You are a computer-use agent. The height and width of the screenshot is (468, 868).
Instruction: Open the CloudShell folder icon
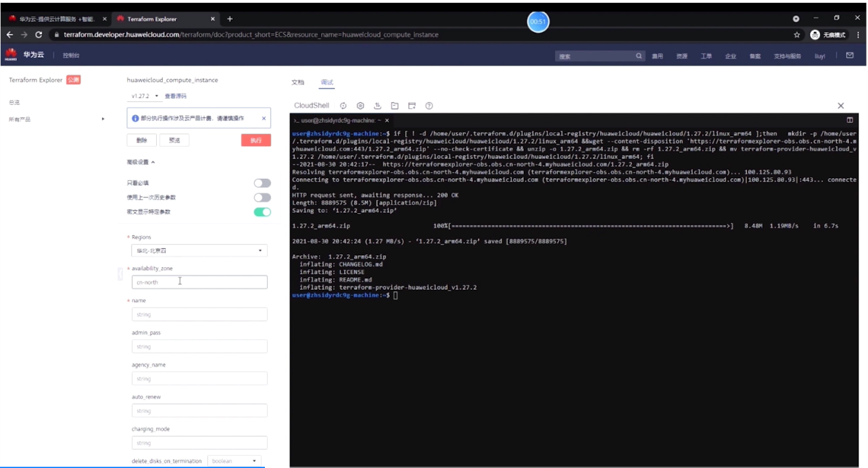tap(395, 106)
